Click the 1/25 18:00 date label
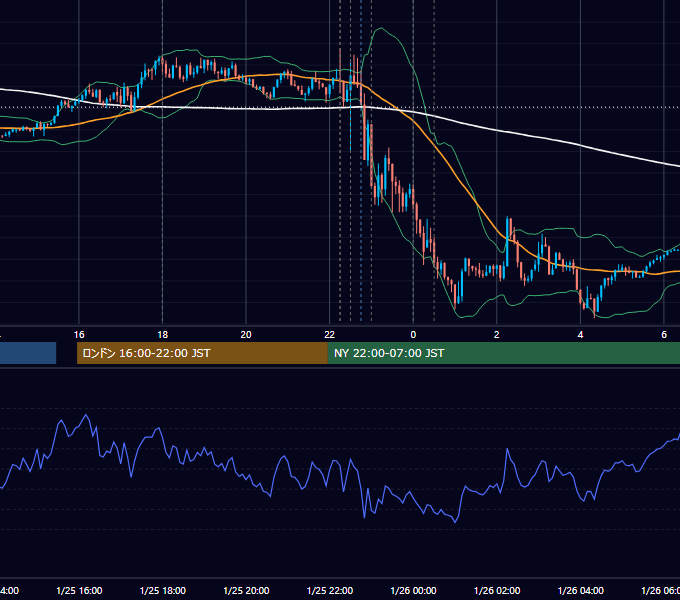The width and height of the screenshot is (680, 600). point(163,590)
